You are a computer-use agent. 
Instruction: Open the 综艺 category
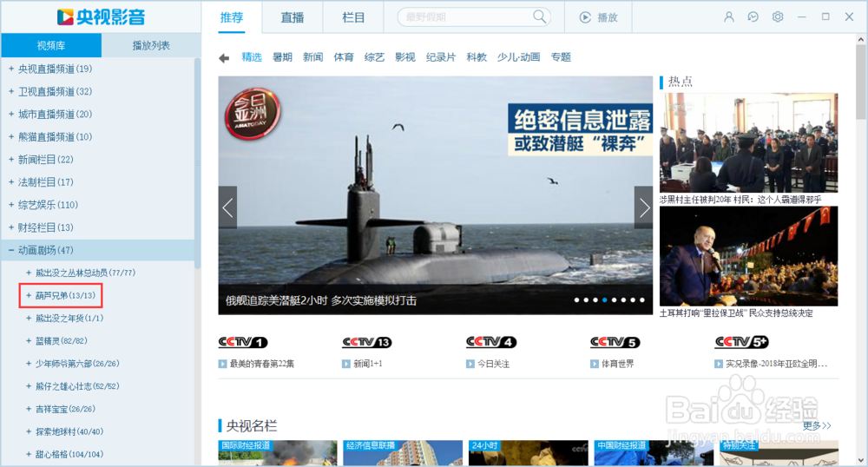[x=374, y=57]
